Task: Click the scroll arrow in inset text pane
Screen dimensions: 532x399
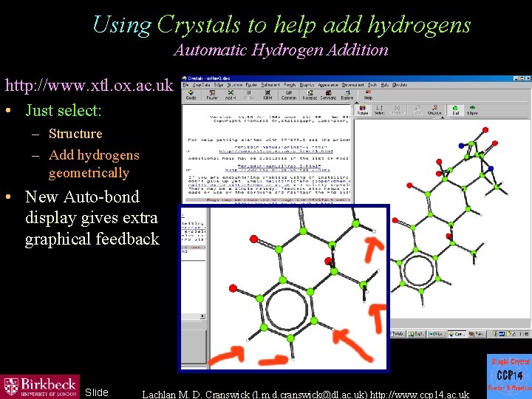Action: (x=202, y=316)
